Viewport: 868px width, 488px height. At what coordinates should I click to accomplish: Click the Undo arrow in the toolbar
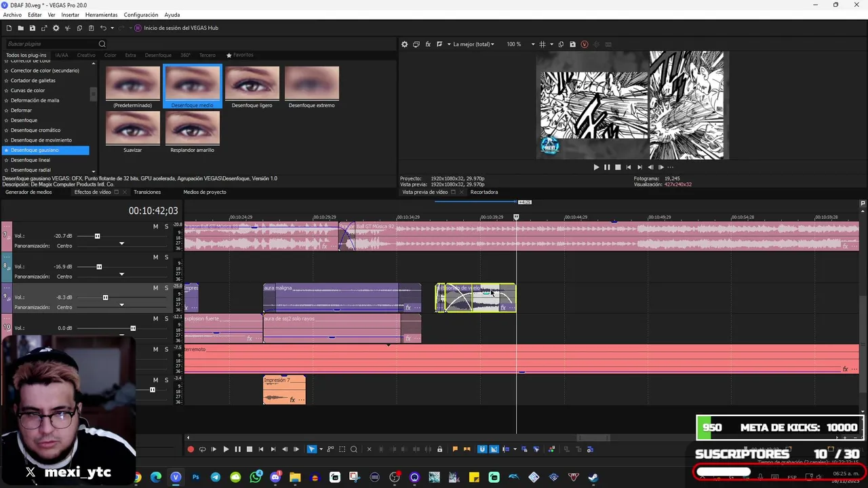coord(103,28)
